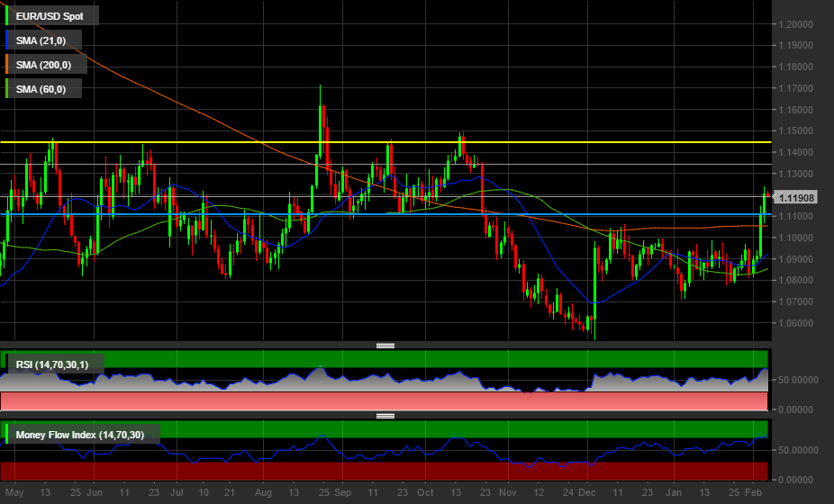Click the splitter handle above Money Flow panel
Viewport: 834px width, 504px height.
click(x=385, y=416)
